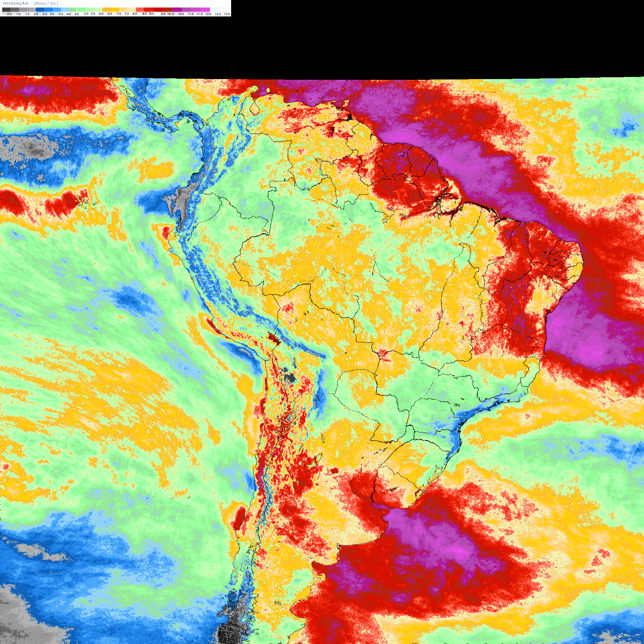Click the "INSOLAÇÃO" legend title
Viewport: 644px width, 644px height.
tap(16, 3)
